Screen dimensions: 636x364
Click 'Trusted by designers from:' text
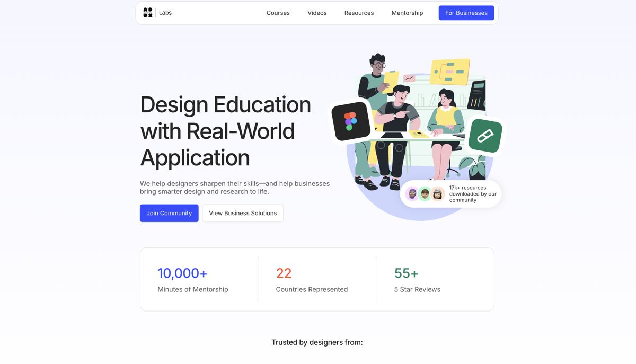[317, 342]
